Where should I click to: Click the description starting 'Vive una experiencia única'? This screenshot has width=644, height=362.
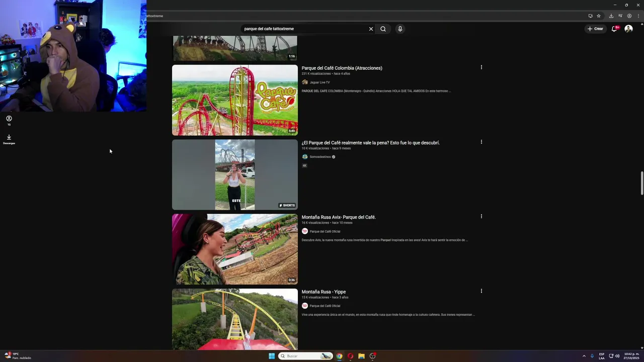(388, 315)
